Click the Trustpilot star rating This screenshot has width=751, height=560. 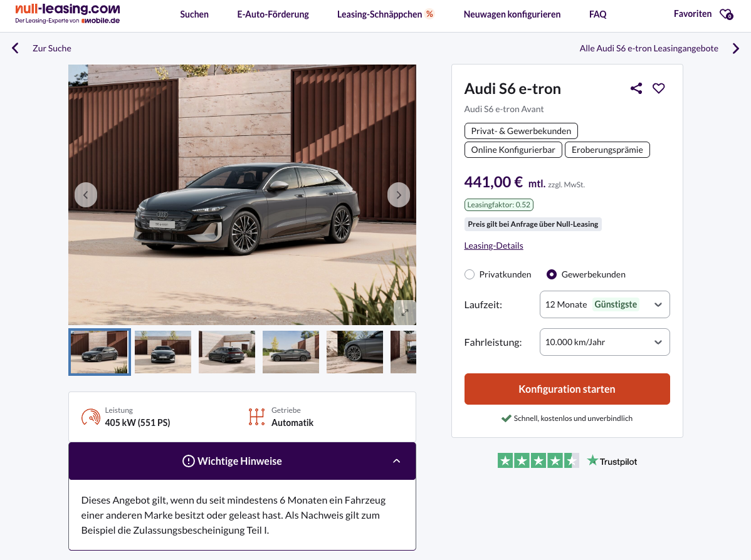[538, 461]
